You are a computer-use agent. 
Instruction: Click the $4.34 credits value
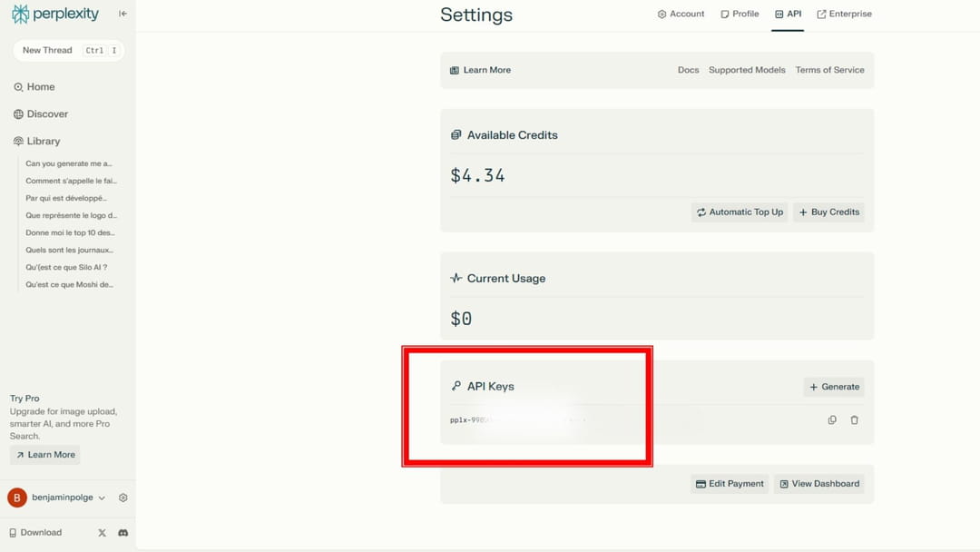click(x=477, y=175)
